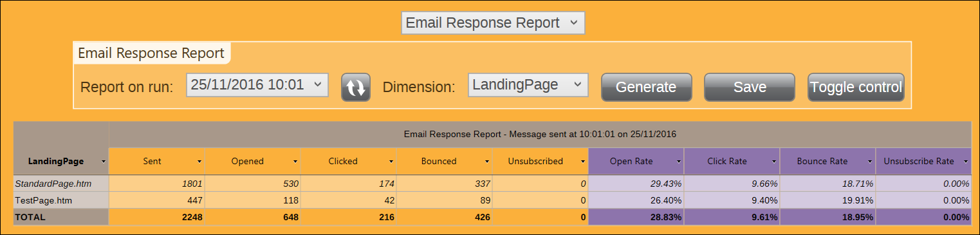Select the StandardPage.htm row label

pos(53,183)
